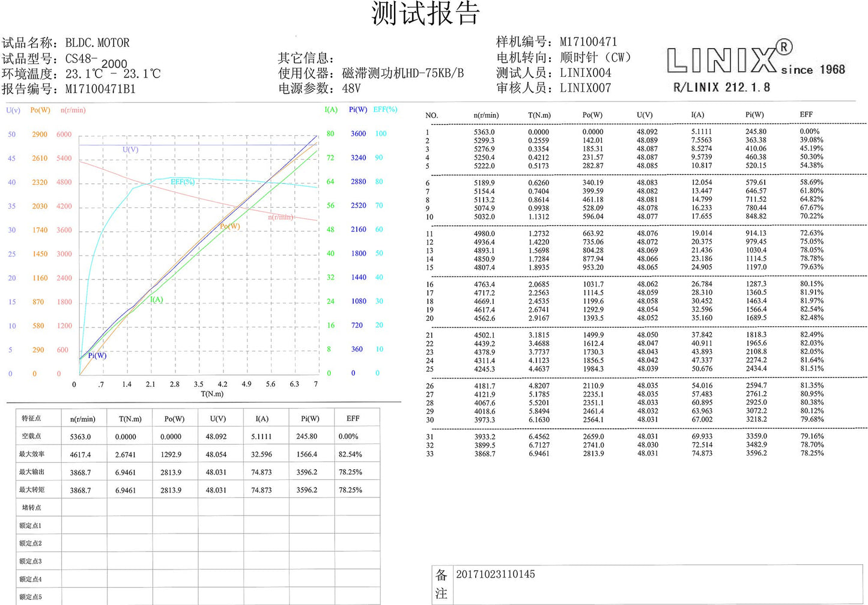
Task: Select the I(A) curve label on graph
Action: click(x=156, y=299)
